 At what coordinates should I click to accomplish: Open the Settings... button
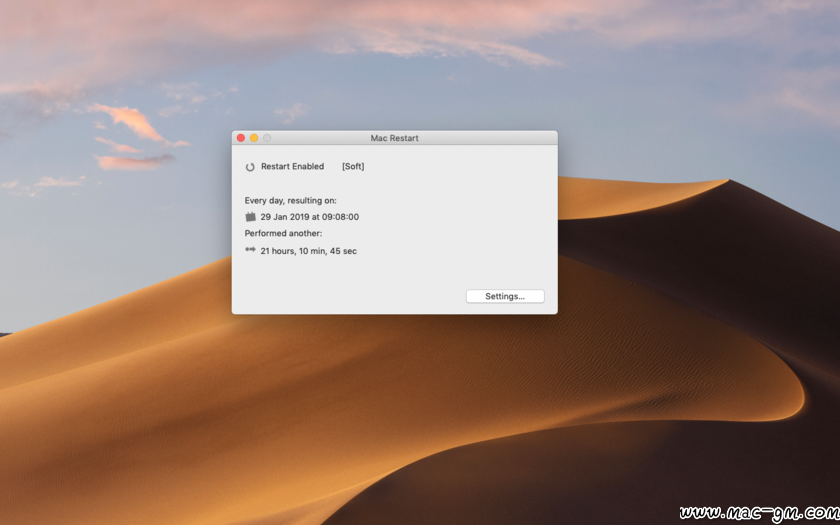coord(505,296)
